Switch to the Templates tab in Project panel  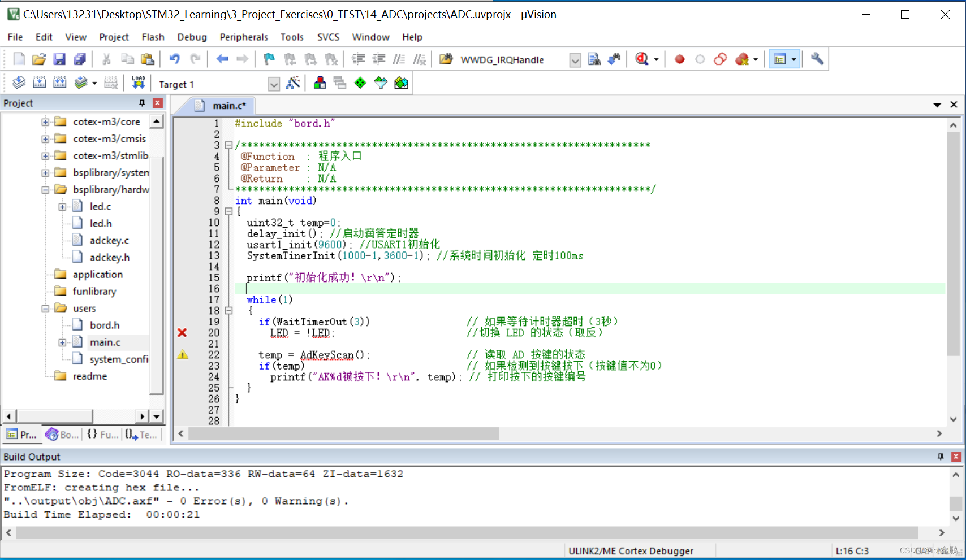[x=141, y=434]
